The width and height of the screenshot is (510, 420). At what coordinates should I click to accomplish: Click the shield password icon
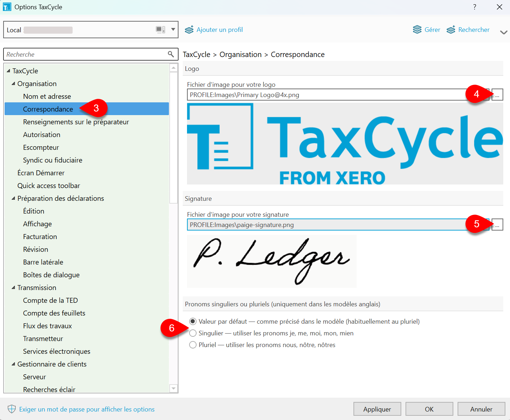tap(12, 409)
